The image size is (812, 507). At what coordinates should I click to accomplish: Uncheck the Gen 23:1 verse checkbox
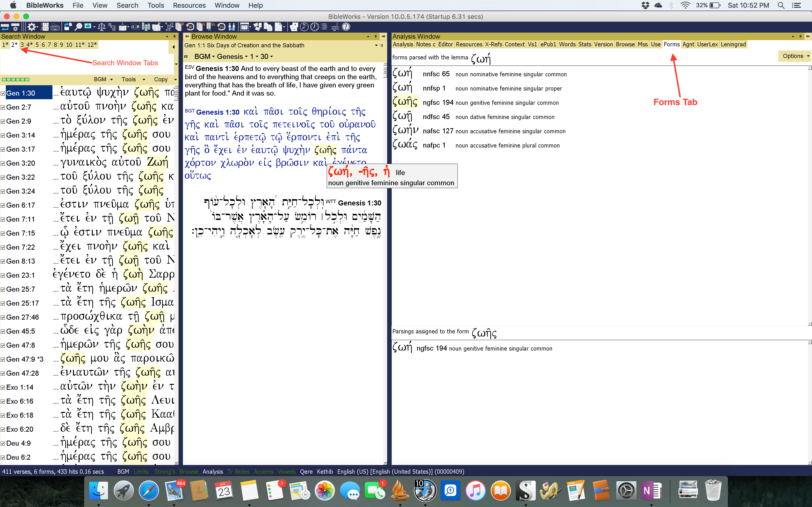pyautogui.click(x=3, y=275)
